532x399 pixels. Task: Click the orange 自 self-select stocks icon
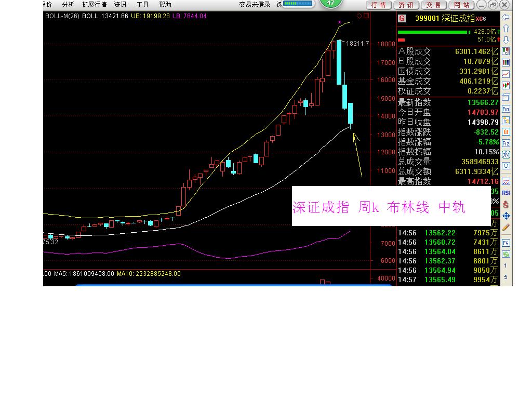506,131
